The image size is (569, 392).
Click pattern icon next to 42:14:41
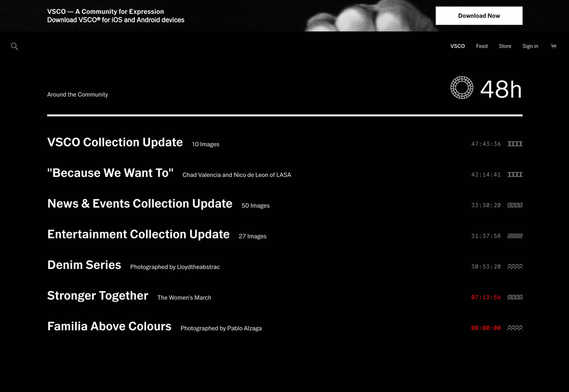(x=515, y=174)
